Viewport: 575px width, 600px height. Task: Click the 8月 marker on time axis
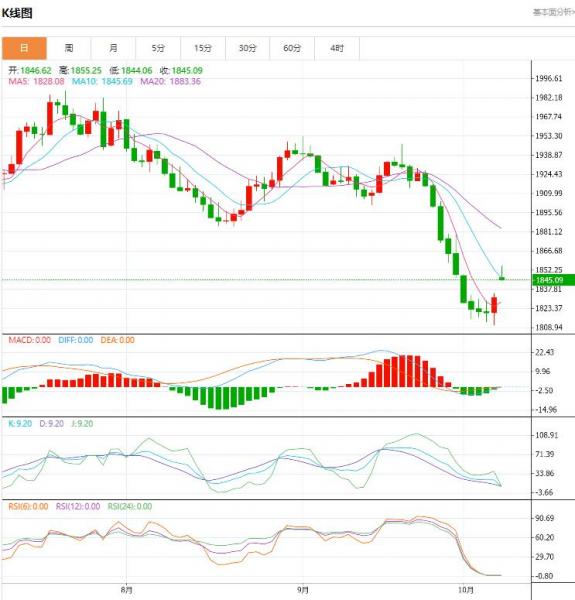click(127, 590)
